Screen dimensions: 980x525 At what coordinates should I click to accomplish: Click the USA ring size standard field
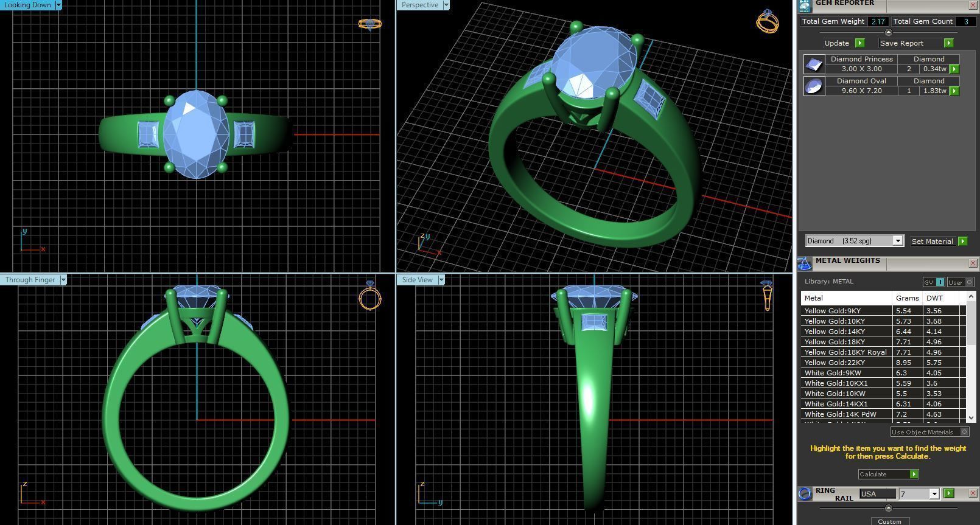(877, 494)
